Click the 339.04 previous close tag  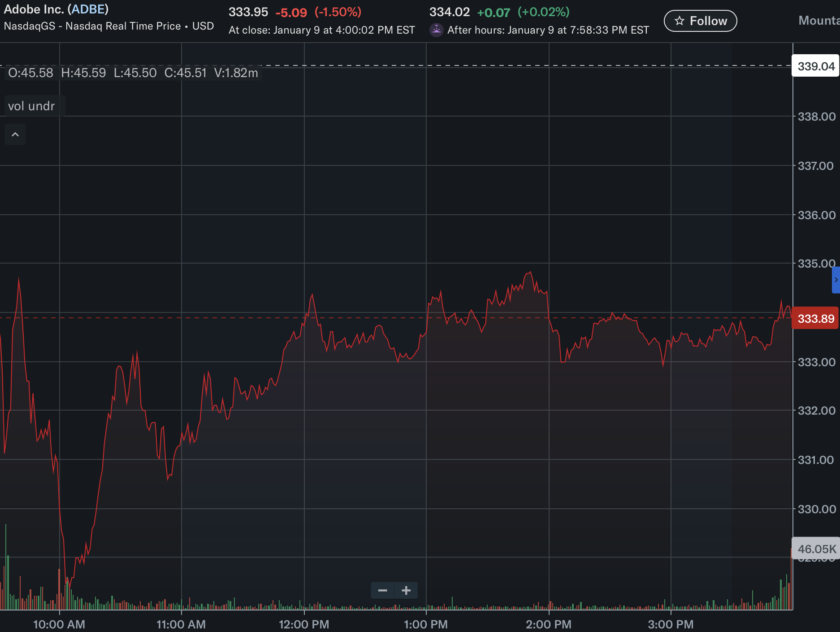pos(815,66)
